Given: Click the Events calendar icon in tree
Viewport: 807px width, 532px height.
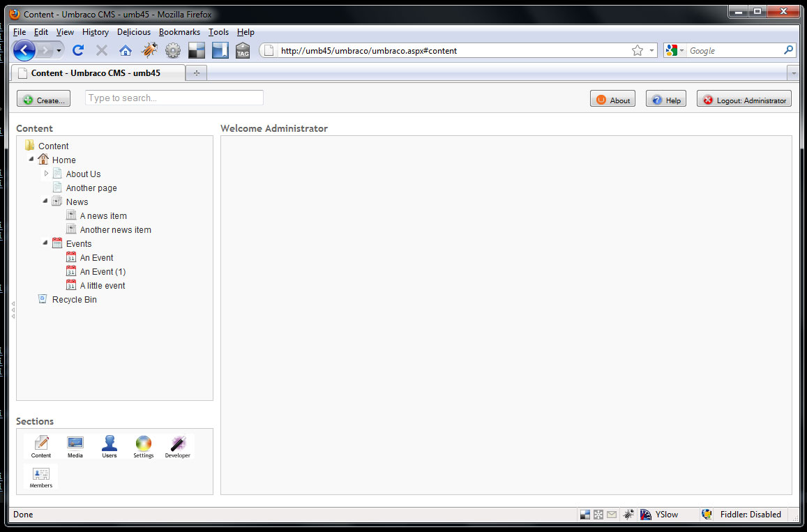Looking at the screenshot, I should [x=57, y=243].
